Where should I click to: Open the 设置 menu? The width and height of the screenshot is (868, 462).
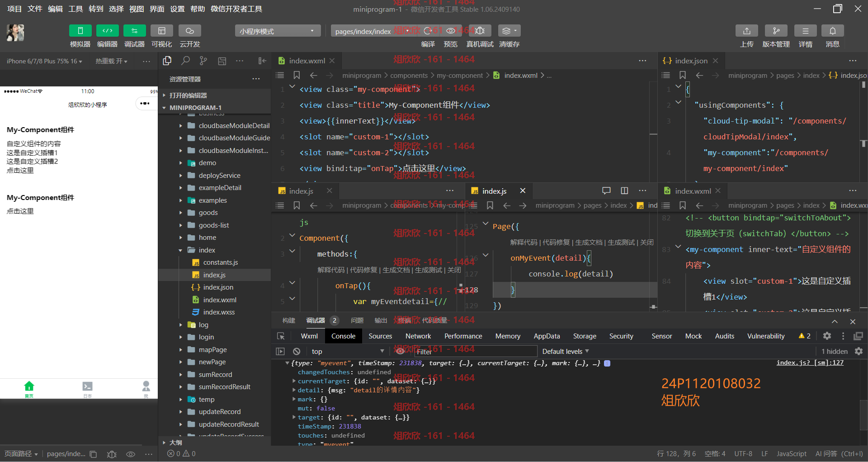point(177,9)
